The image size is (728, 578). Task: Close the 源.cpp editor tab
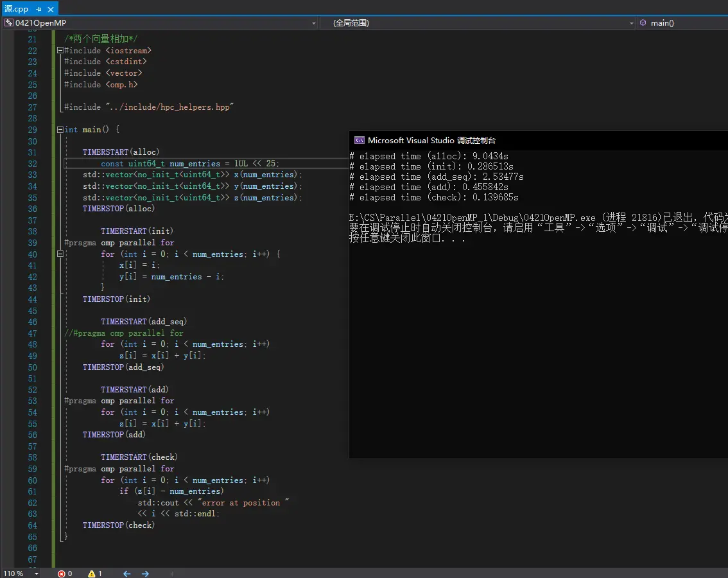coord(51,9)
